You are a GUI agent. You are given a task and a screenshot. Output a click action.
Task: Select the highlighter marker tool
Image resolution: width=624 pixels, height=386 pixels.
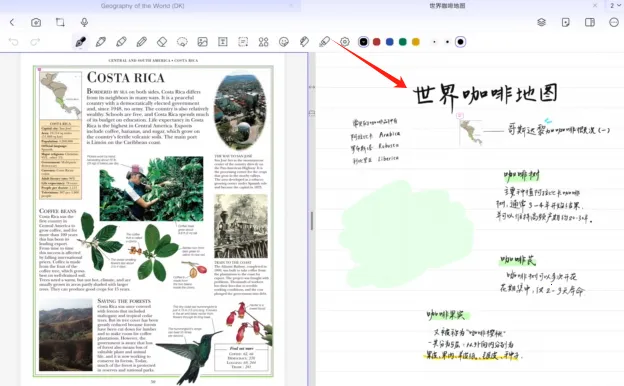click(x=121, y=42)
